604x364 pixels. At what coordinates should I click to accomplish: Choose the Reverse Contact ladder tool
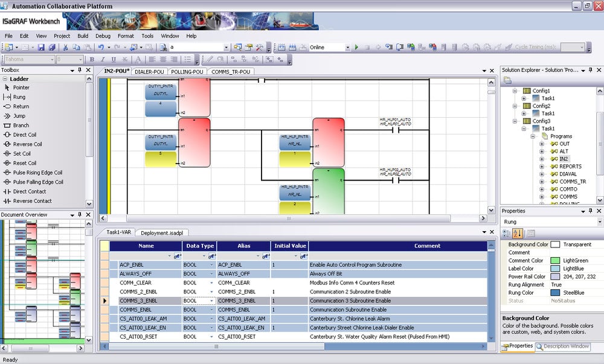[32, 201]
